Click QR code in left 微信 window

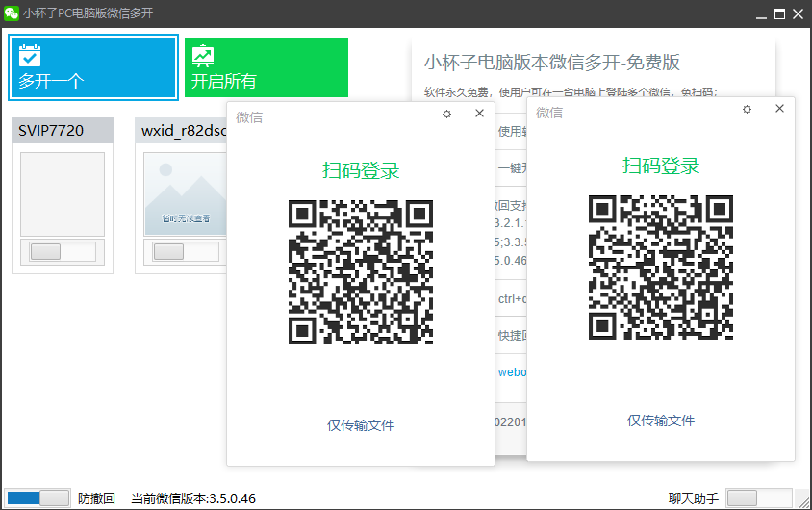[x=361, y=272]
